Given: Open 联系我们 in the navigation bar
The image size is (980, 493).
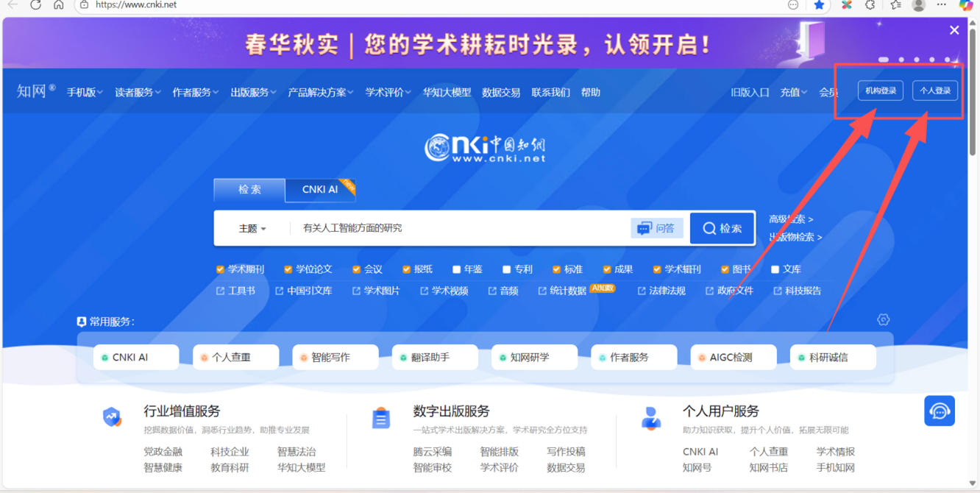Looking at the screenshot, I should pos(551,93).
